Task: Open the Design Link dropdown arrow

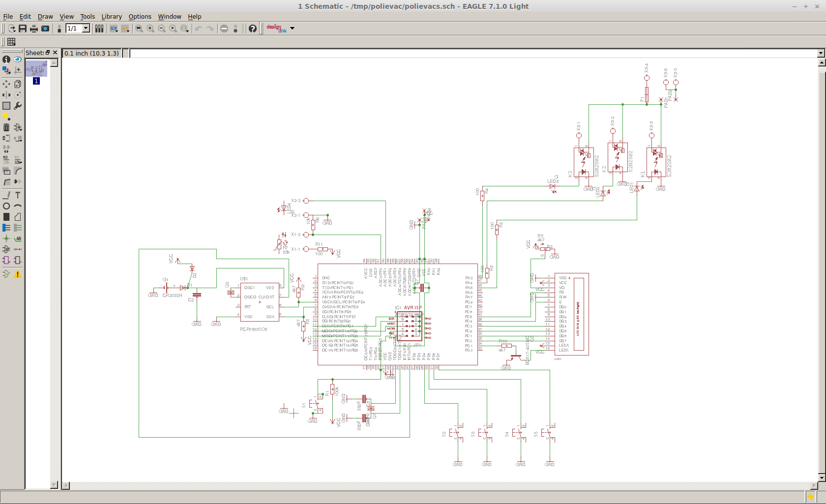Action: pyautogui.click(x=292, y=29)
